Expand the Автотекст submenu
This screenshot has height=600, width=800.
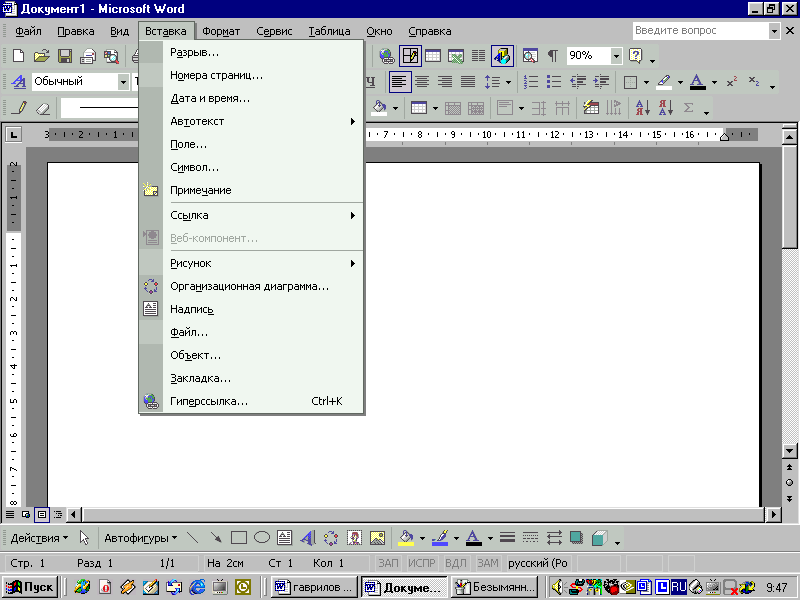pyautogui.click(x=252, y=121)
